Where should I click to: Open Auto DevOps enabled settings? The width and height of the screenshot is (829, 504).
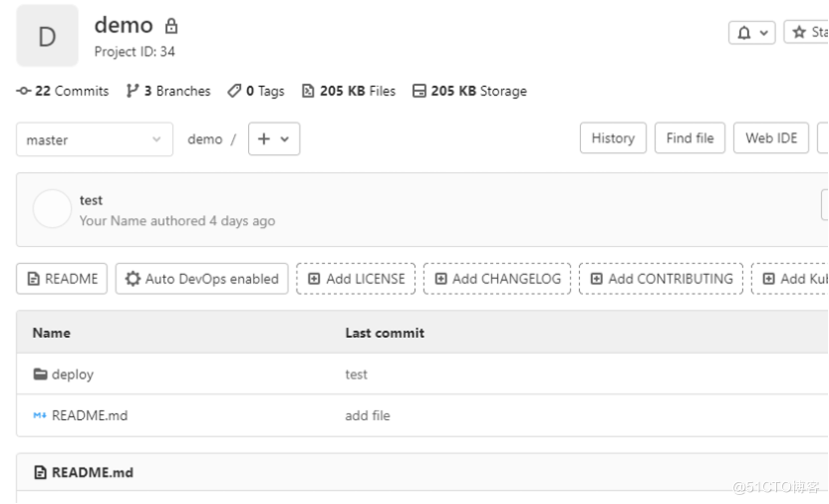click(202, 279)
